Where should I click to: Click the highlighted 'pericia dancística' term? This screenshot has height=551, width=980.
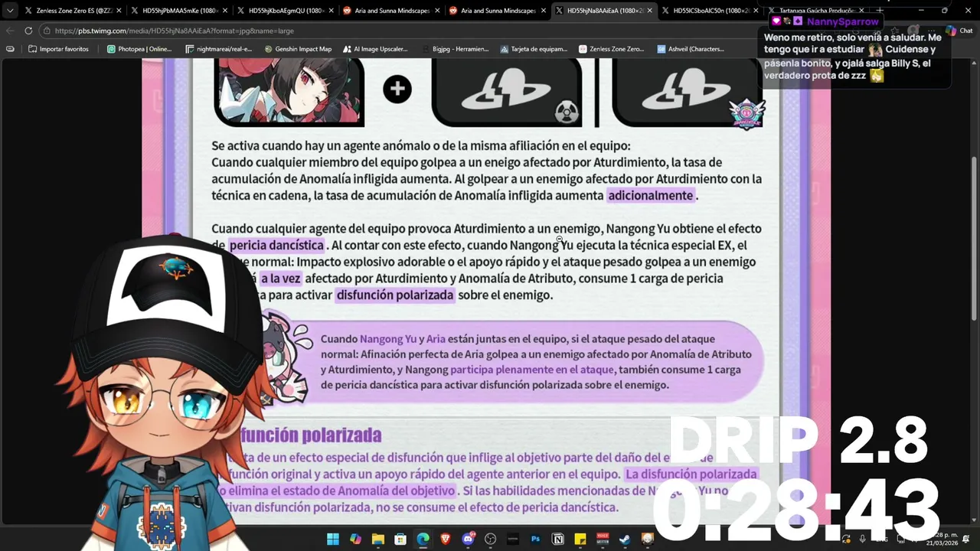(276, 245)
